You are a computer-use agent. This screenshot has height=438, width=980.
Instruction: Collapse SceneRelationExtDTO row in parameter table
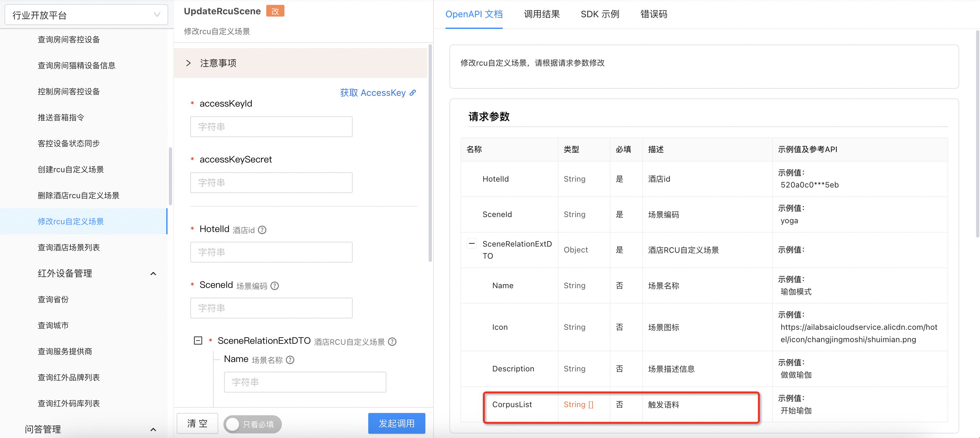click(x=472, y=244)
